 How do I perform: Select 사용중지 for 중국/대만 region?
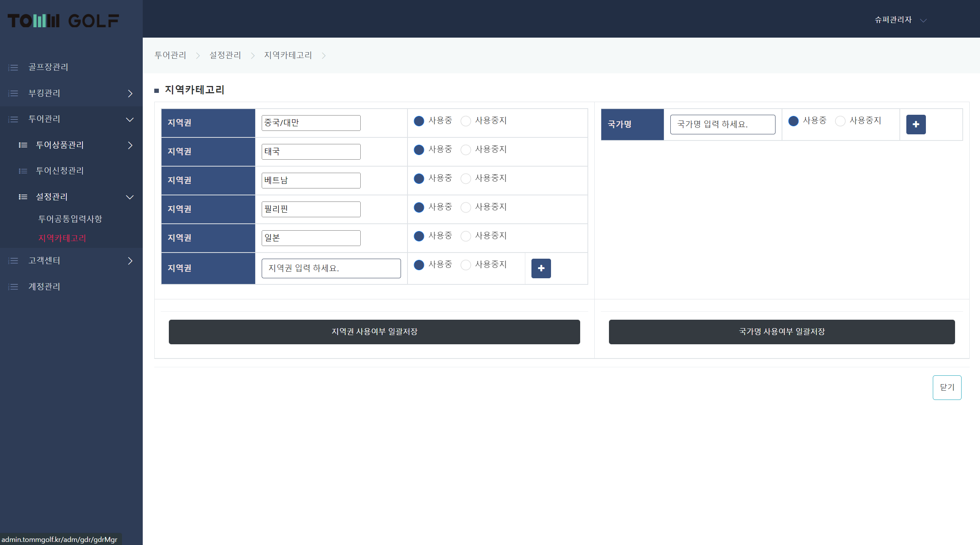pos(465,121)
